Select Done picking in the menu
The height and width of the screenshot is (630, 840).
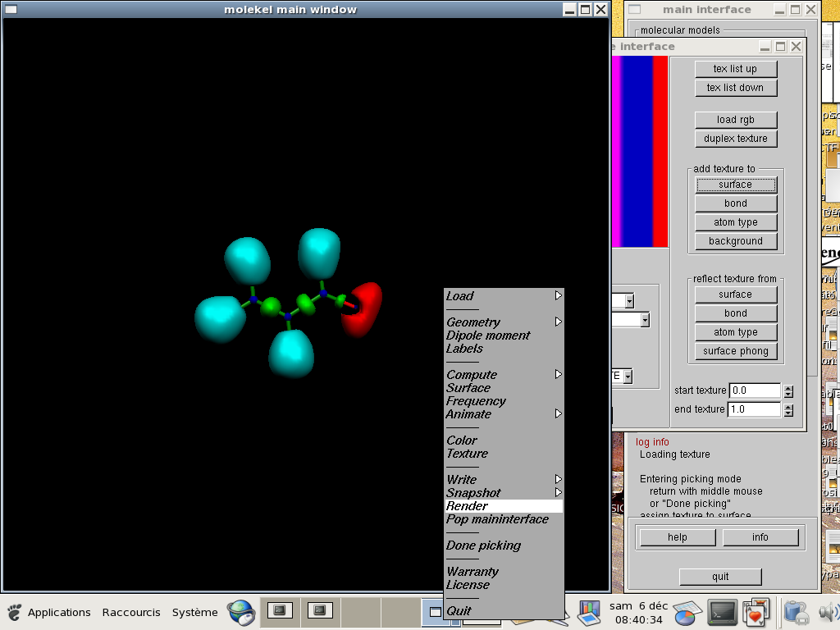coord(504,546)
